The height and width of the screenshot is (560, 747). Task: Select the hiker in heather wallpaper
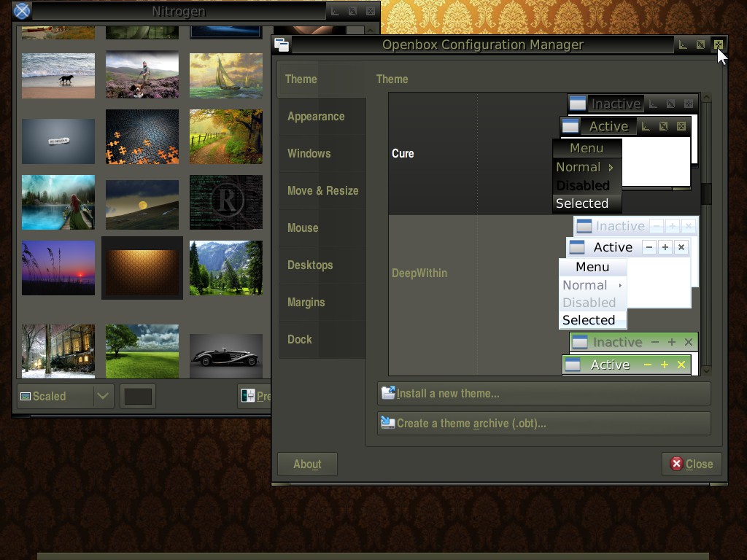pyautogui.click(x=142, y=75)
